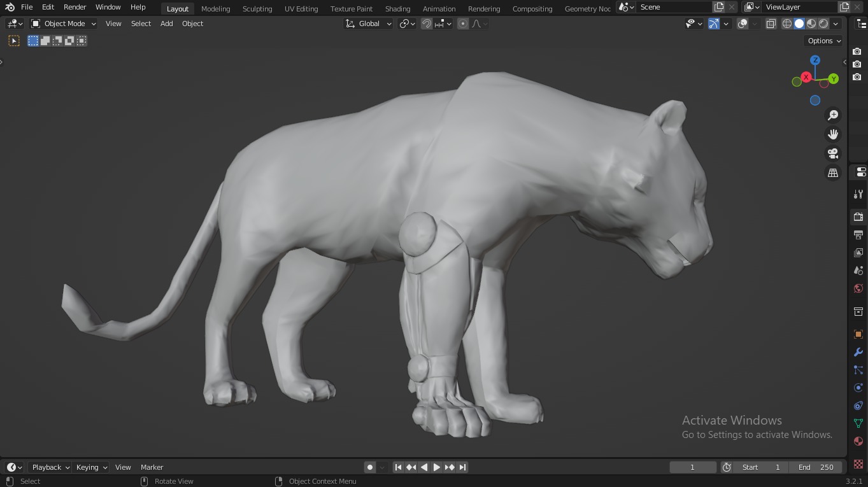Open selectability and visibility dropdown
The width and height of the screenshot is (868, 487).
(694, 24)
